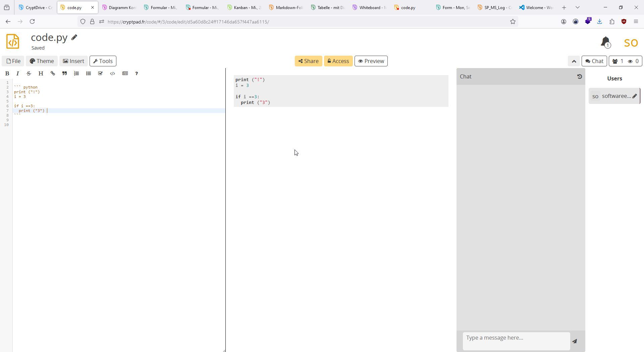This screenshot has height=352, width=644.
Task: Open notifications bell
Action: pyautogui.click(x=605, y=42)
